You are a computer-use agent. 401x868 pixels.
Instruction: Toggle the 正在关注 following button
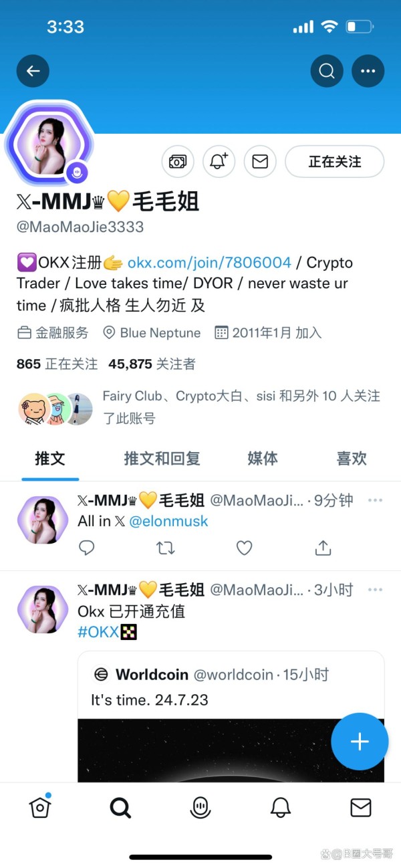click(335, 162)
